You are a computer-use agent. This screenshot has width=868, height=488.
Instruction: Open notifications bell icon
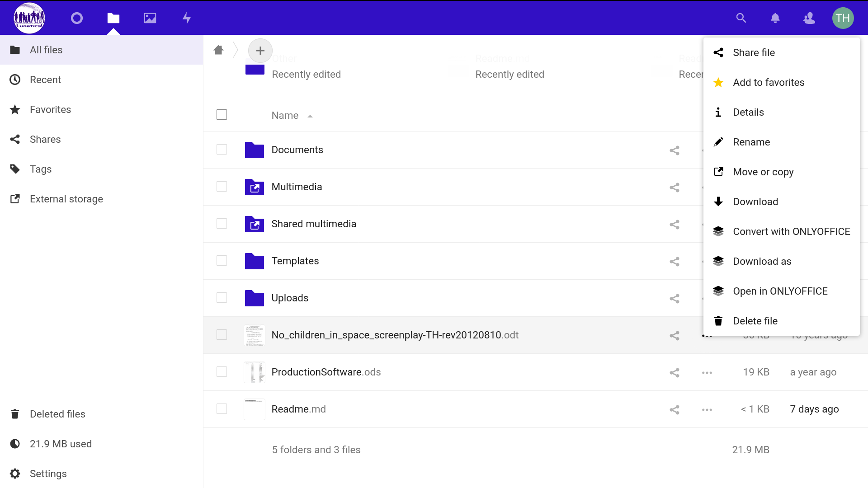point(775,18)
